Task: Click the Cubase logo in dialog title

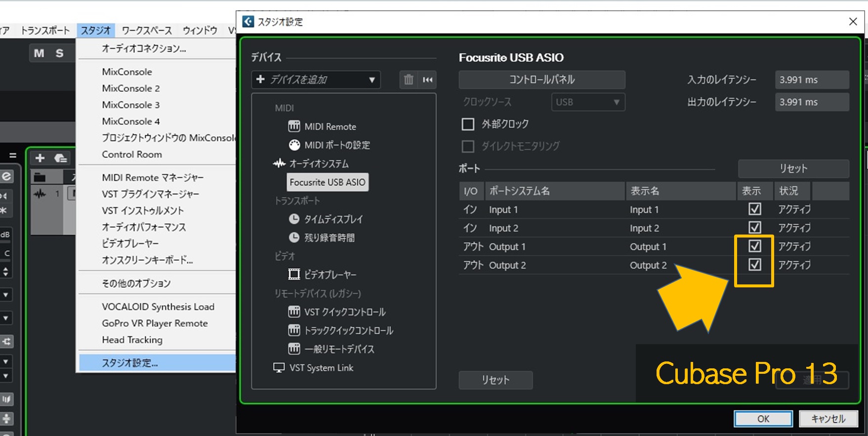Action: click(248, 22)
